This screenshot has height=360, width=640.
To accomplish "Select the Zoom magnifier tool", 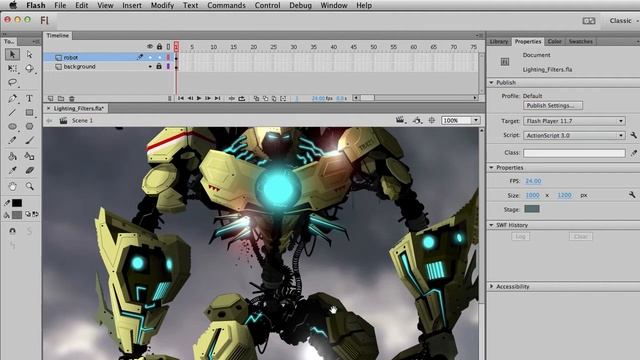I will (x=29, y=186).
